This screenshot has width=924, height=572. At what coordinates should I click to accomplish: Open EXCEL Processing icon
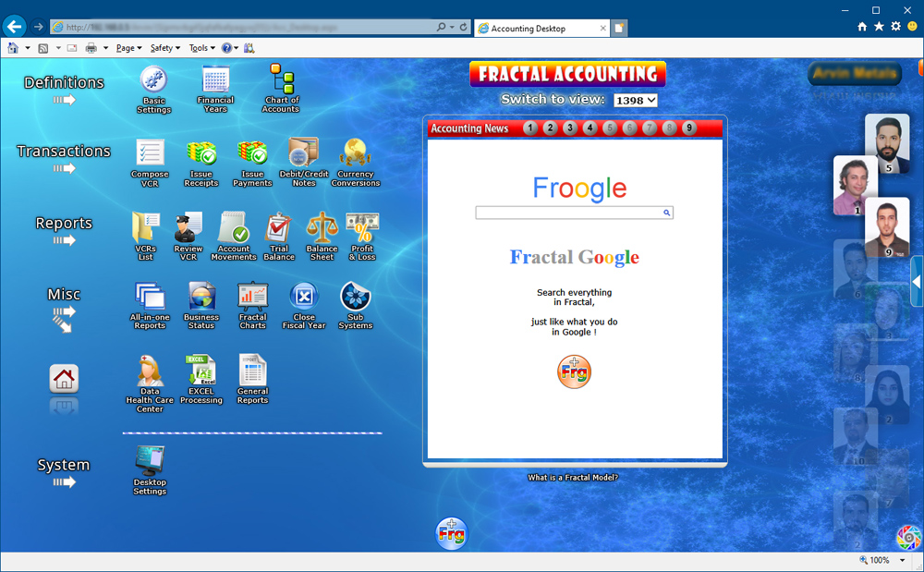[x=201, y=371]
